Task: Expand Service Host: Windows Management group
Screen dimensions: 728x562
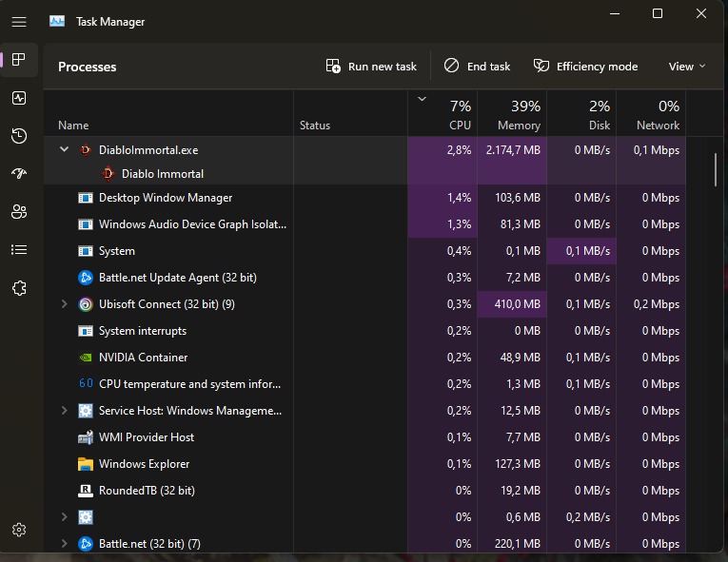Action: click(65, 411)
